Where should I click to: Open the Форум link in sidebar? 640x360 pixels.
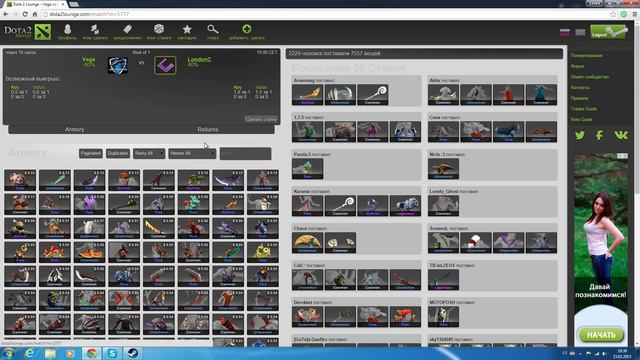[x=578, y=66]
